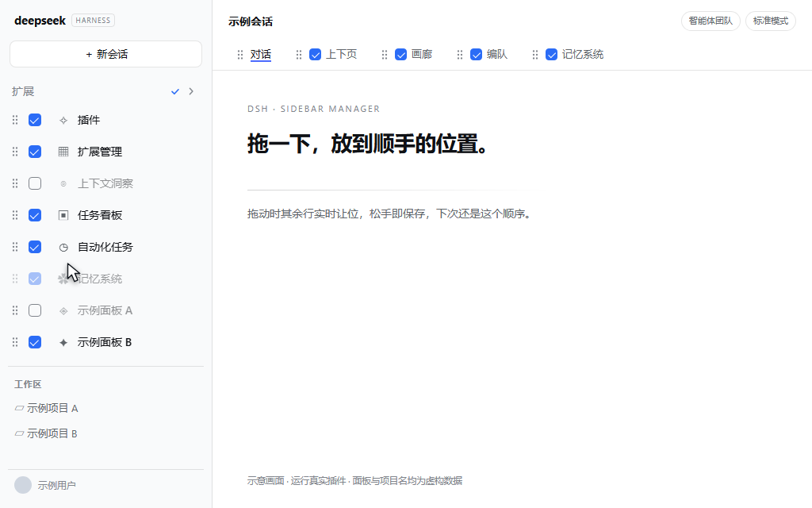Click drag handle beside 上下页 tab
Viewport: 812px width, 508px height.
299,55
